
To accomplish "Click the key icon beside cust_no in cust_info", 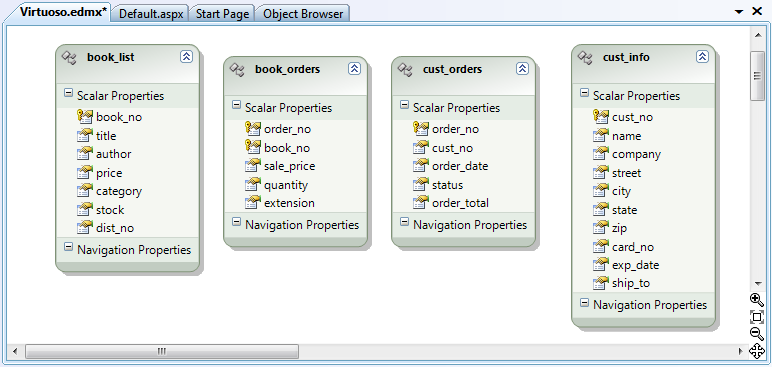I will click(601, 117).
